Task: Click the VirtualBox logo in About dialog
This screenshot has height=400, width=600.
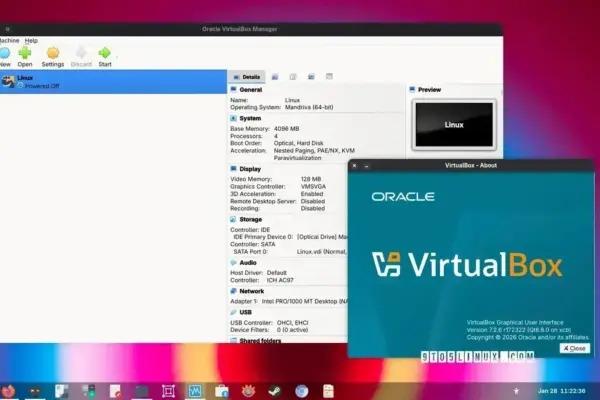Action: (x=467, y=264)
